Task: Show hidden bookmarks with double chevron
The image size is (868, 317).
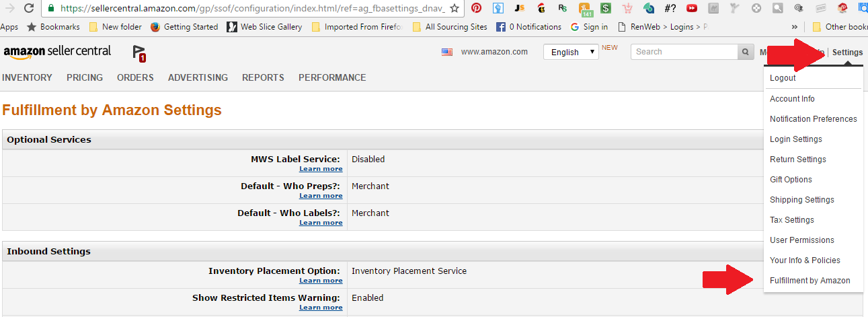Action: [x=795, y=27]
